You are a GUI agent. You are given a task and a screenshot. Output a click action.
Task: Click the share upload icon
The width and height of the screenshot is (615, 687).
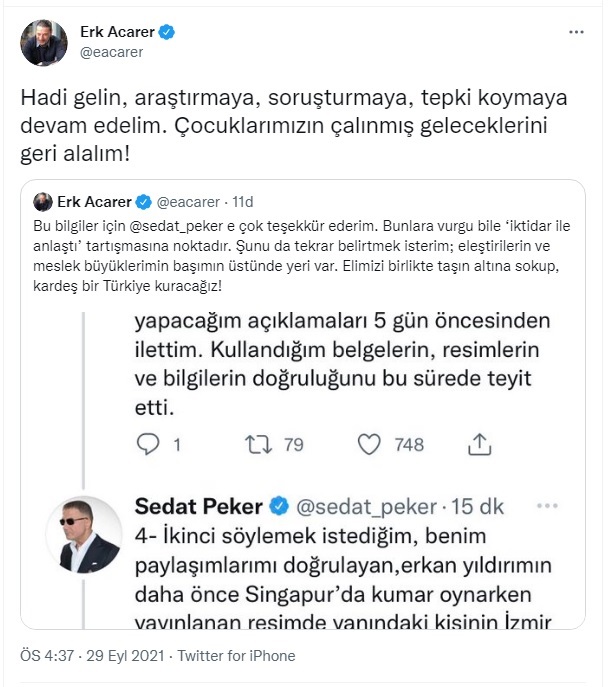click(x=479, y=443)
